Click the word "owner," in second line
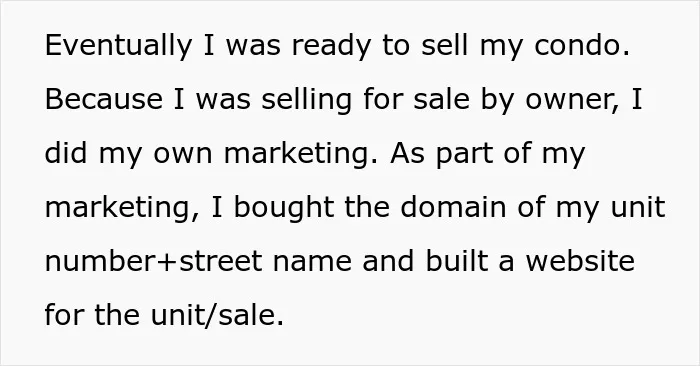The height and width of the screenshot is (366, 700). 573,100
